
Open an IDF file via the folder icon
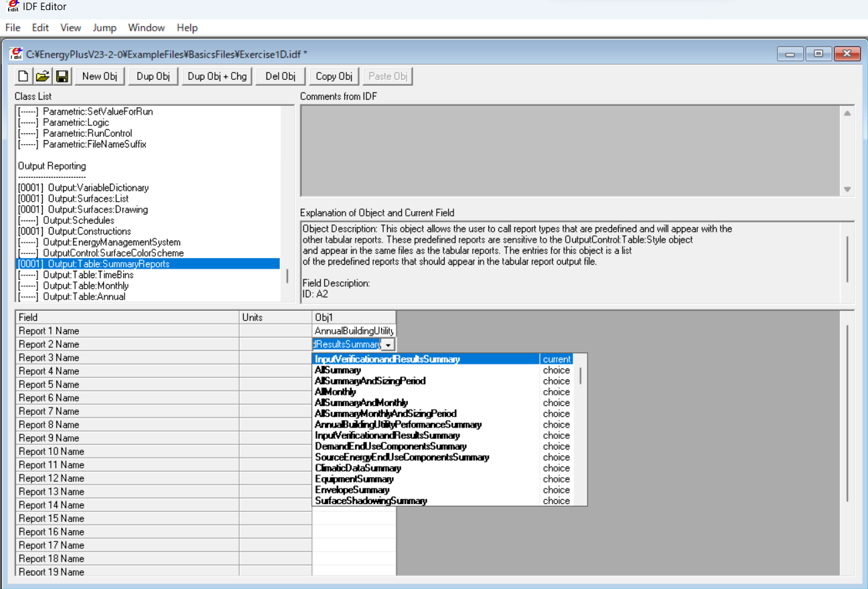[x=42, y=76]
